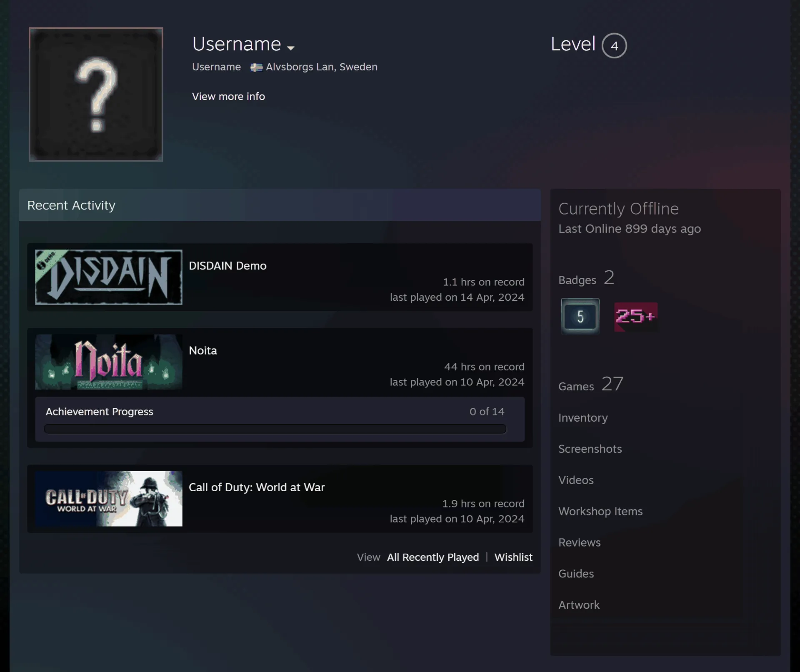This screenshot has height=672, width=800.
Task: Open Videos in the sidebar
Action: click(x=576, y=480)
